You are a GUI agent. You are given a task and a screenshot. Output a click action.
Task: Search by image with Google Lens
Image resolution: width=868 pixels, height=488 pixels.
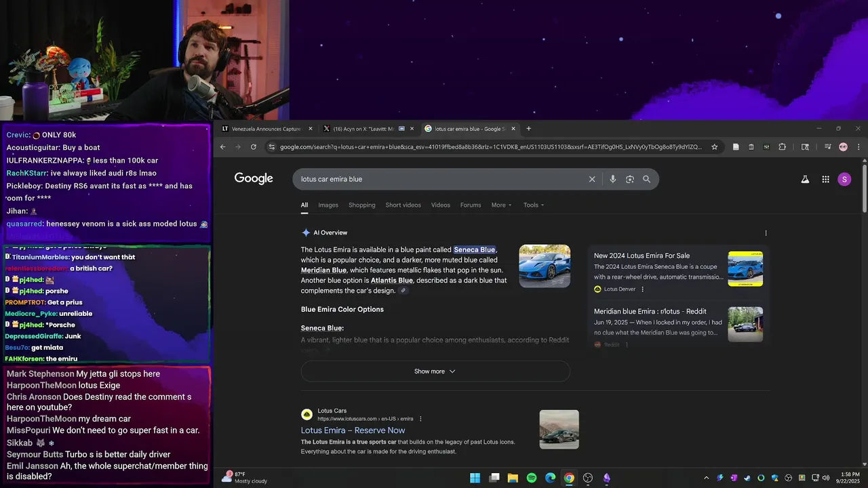point(630,179)
